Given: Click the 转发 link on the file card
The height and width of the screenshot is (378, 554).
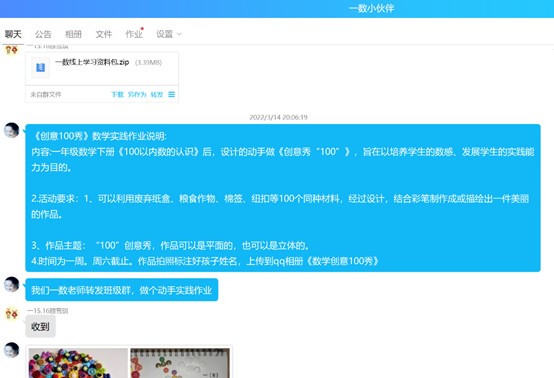Looking at the screenshot, I should pyautogui.click(x=157, y=94).
